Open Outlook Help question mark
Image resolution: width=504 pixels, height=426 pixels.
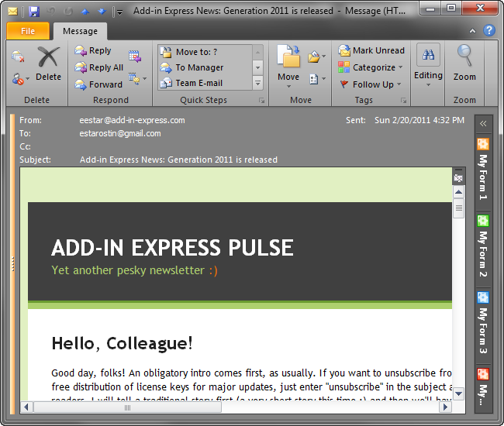tap(489, 30)
